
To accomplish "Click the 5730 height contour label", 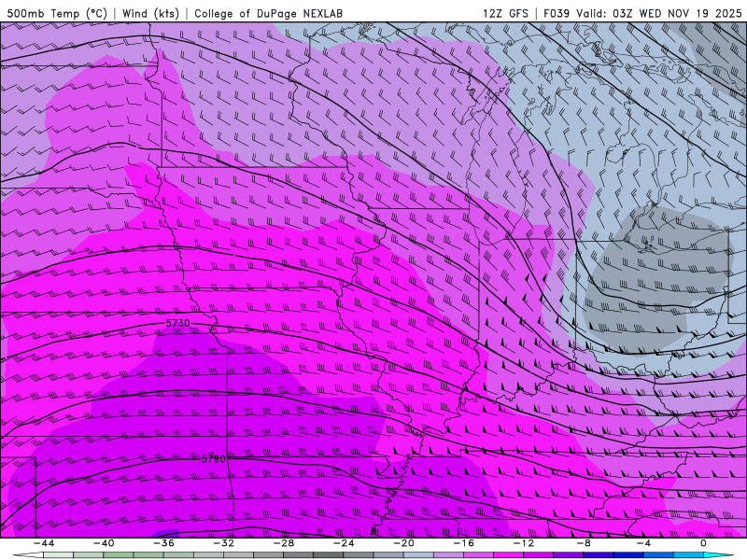I will click(177, 323).
